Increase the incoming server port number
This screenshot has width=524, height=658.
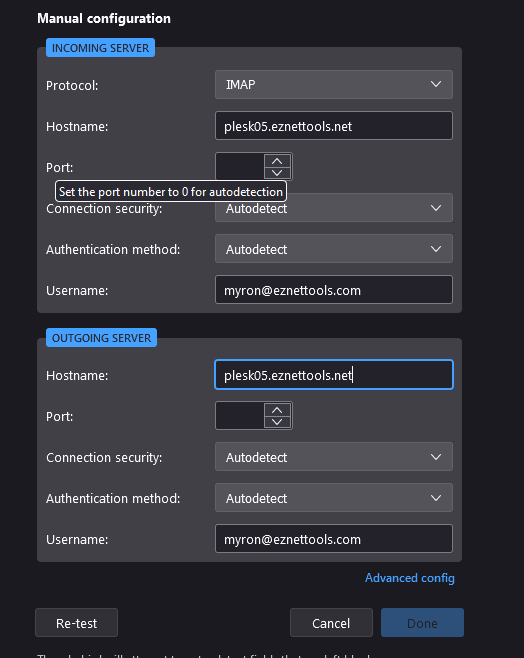point(277,161)
